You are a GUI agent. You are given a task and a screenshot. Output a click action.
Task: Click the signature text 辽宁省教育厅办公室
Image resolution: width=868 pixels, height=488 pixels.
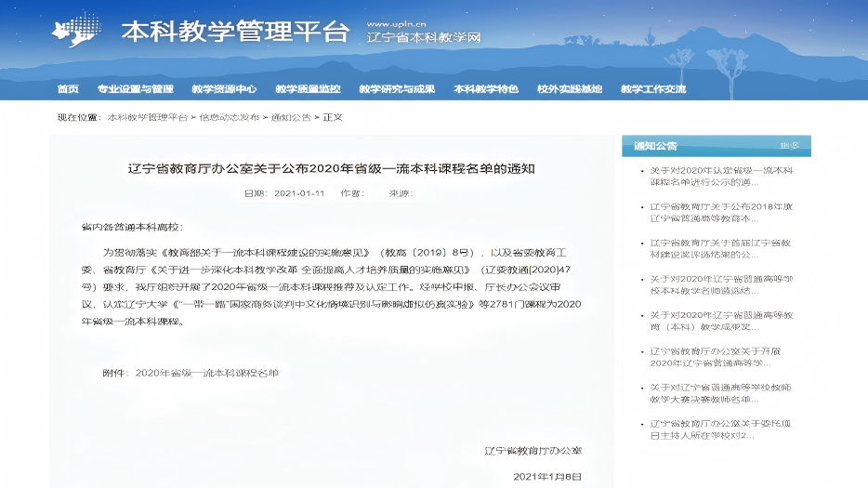533,451
